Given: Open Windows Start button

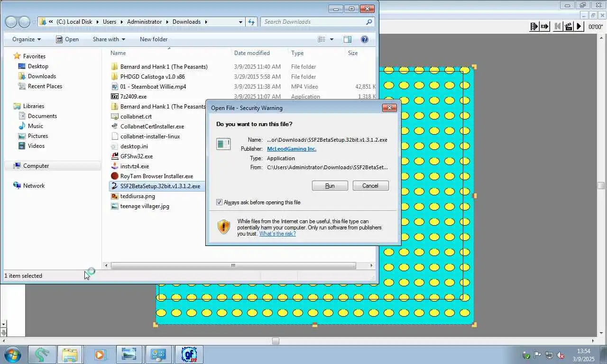Looking at the screenshot, I should (12, 355).
